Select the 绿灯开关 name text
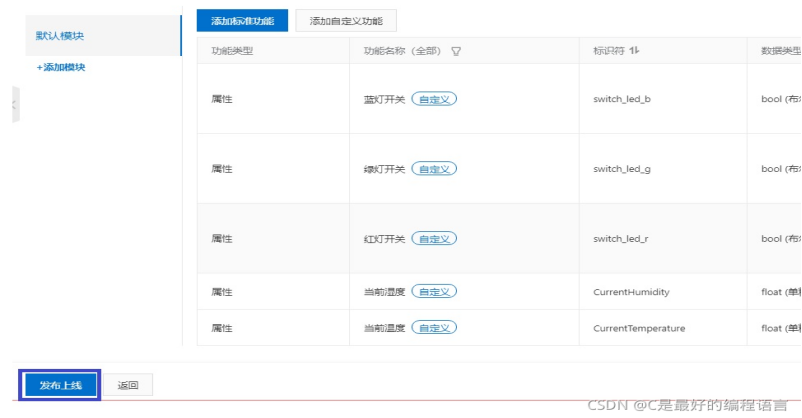The height and width of the screenshot is (418, 802). pyautogui.click(x=384, y=169)
